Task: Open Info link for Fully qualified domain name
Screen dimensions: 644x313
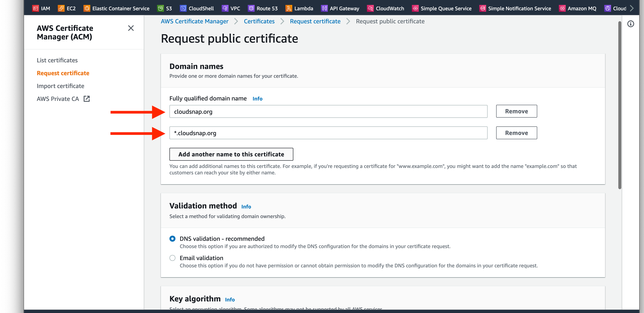Action: pos(257,99)
